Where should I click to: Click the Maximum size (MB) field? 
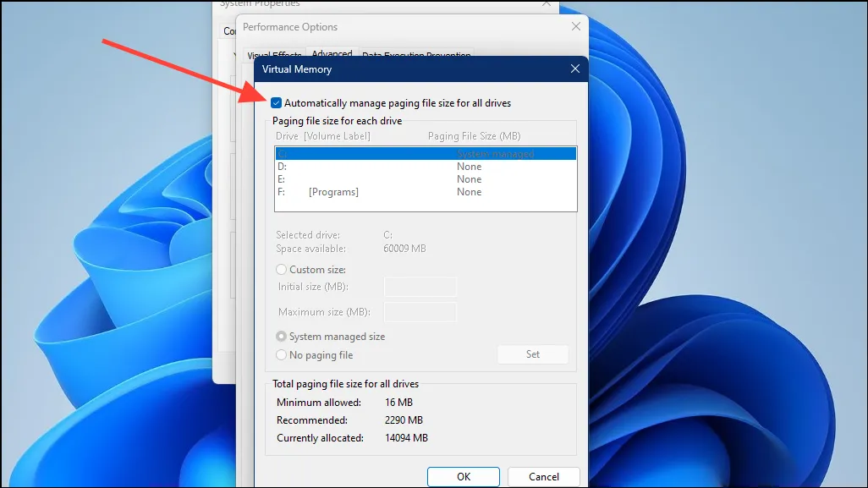point(420,312)
